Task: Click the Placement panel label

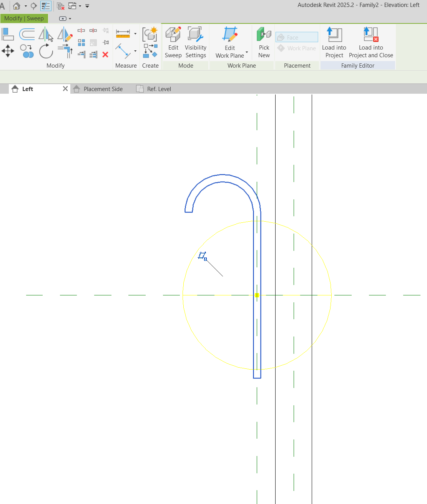Action: click(297, 66)
